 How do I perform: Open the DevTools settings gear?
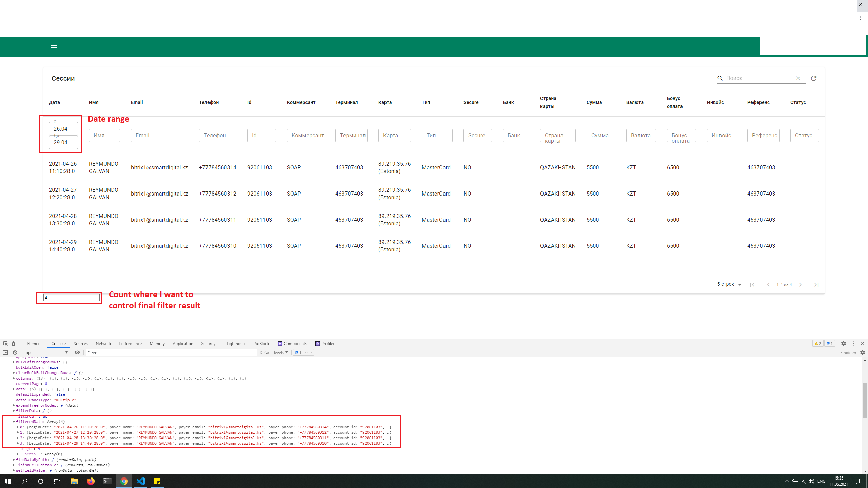(x=843, y=343)
